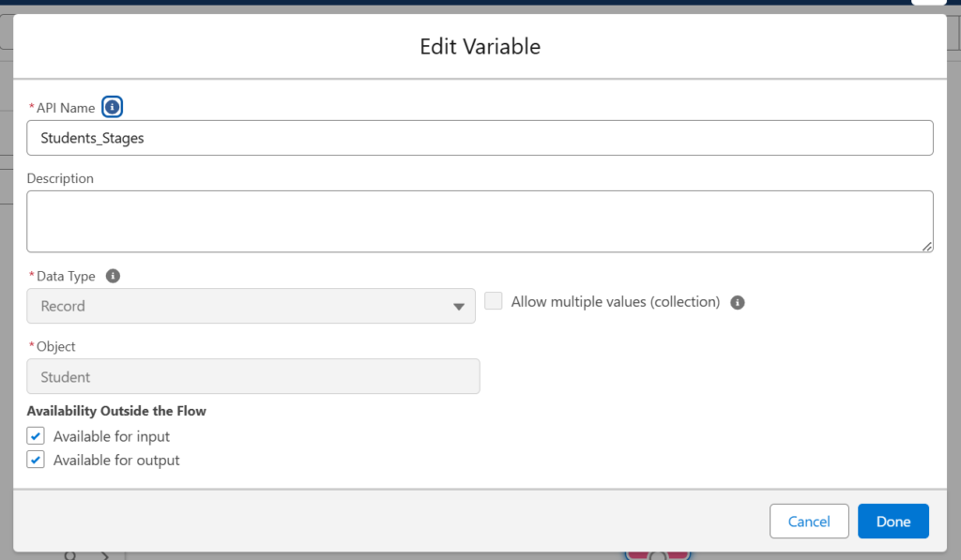Cancel editing the variable
Viewport: 961px width, 560px height.
point(808,521)
